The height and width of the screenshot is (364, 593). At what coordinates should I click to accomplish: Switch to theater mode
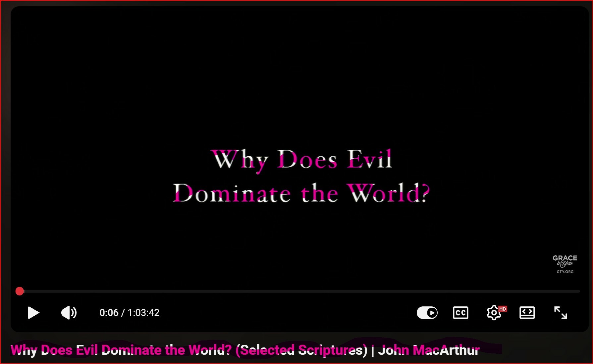pos(527,313)
